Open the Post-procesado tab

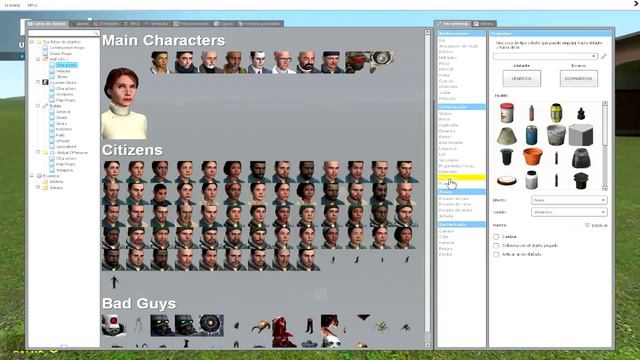point(192,24)
